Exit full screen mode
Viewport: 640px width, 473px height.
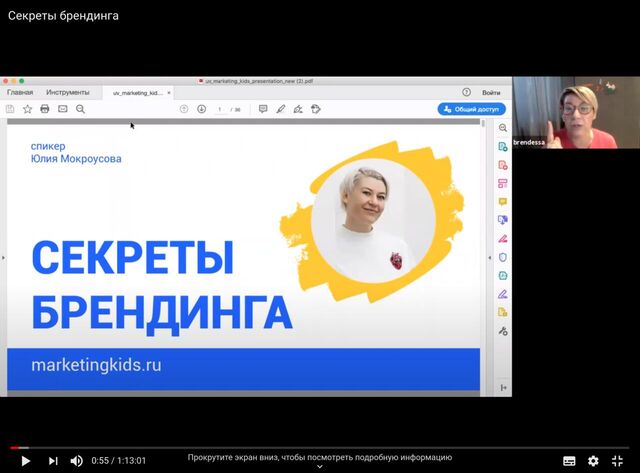[617, 461]
